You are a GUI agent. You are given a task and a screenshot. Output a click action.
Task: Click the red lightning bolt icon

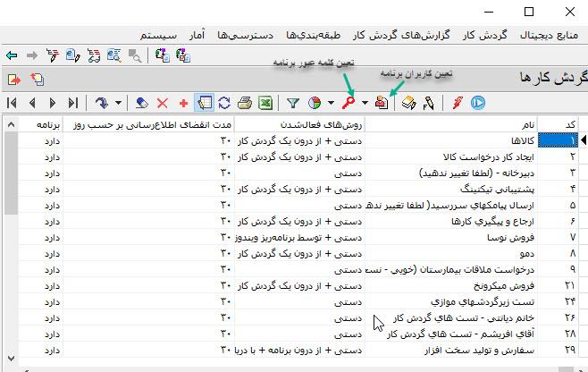pyautogui.click(x=458, y=103)
